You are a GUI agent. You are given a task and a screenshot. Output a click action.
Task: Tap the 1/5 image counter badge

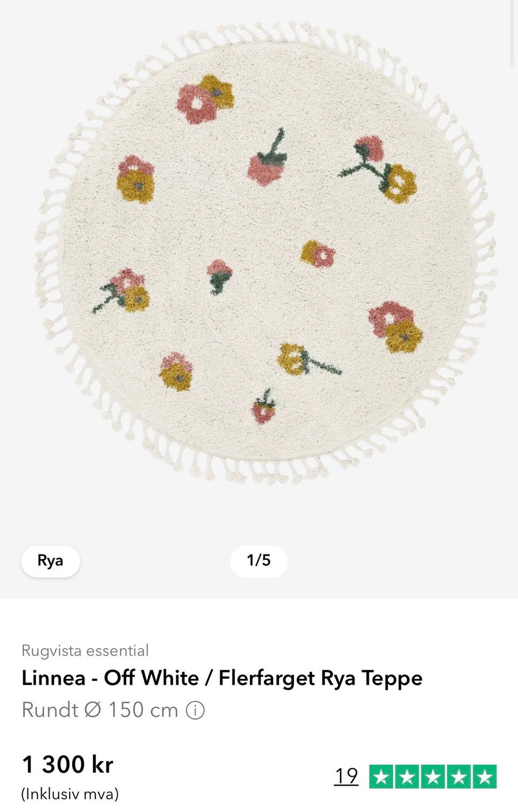click(258, 561)
